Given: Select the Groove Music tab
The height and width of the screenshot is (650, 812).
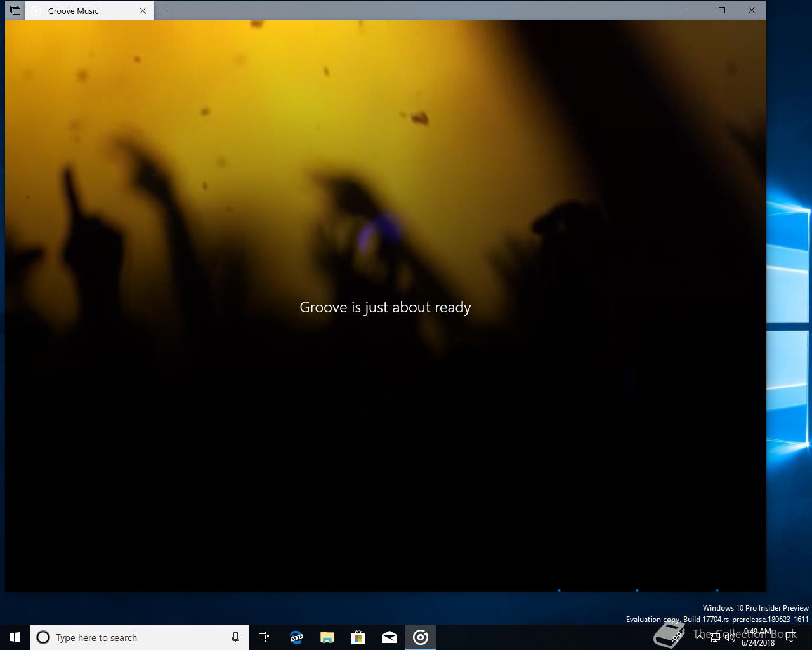Looking at the screenshot, I should click(89, 11).
